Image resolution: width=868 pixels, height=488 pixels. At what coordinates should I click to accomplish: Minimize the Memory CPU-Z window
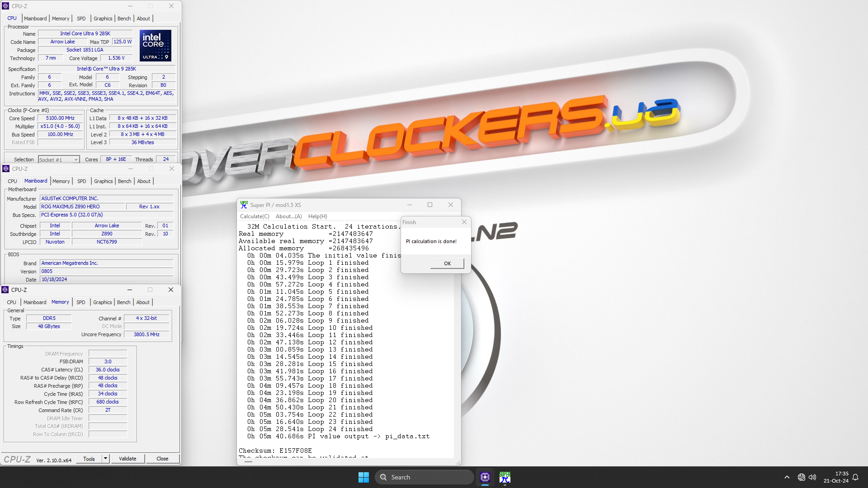(x=130, y=290)
